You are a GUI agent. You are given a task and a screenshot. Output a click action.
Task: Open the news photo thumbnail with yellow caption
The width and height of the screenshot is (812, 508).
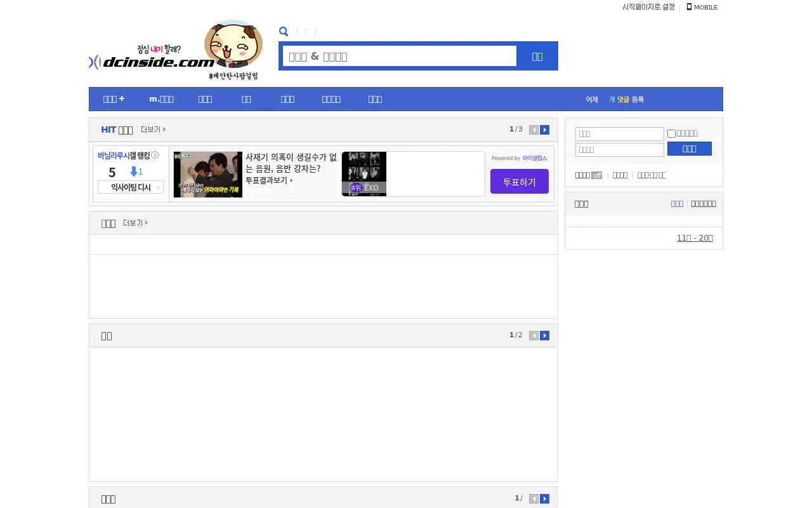(x=208, y=175)
